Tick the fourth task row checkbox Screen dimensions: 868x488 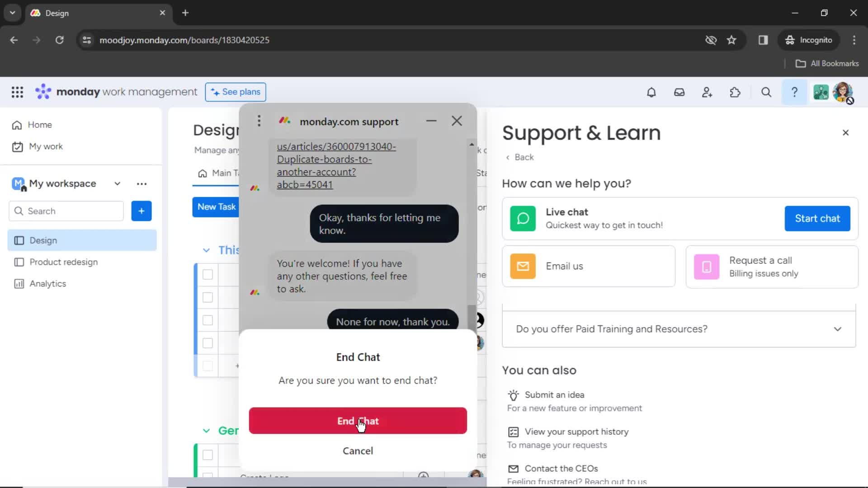coord(208,343)
